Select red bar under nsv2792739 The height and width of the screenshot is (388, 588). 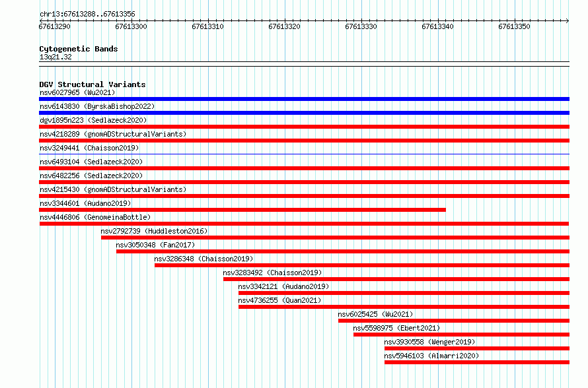[x=335, y=238]
